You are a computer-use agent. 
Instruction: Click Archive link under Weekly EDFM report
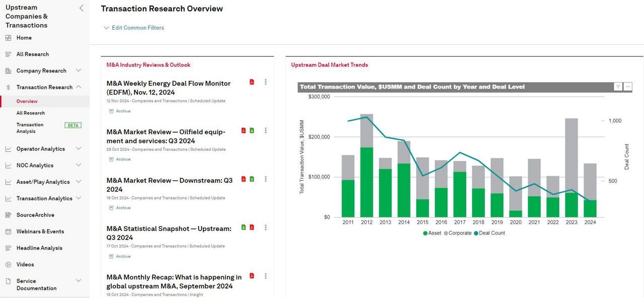(x=123, y=111)
